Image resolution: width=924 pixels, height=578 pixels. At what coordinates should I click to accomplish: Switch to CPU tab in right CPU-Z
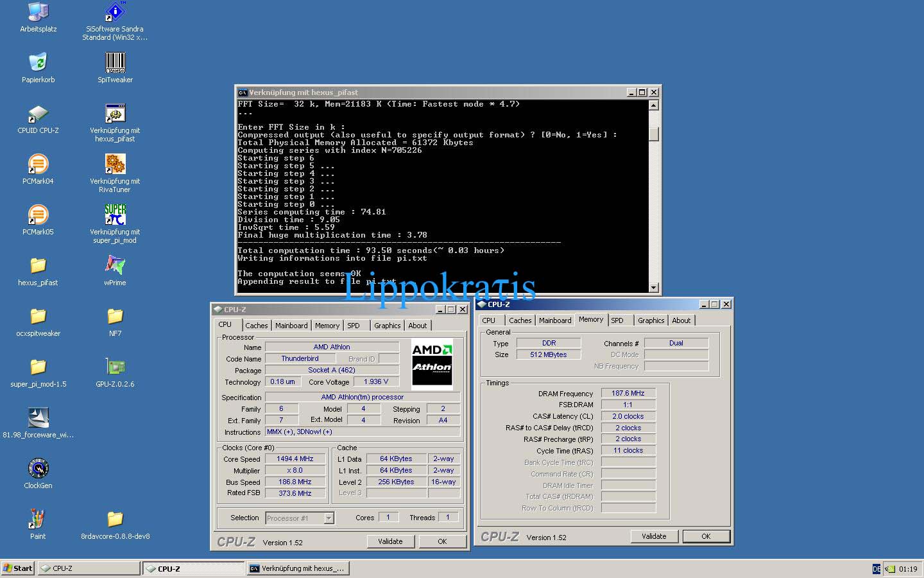pyautogui.click(x=489, y=320)
